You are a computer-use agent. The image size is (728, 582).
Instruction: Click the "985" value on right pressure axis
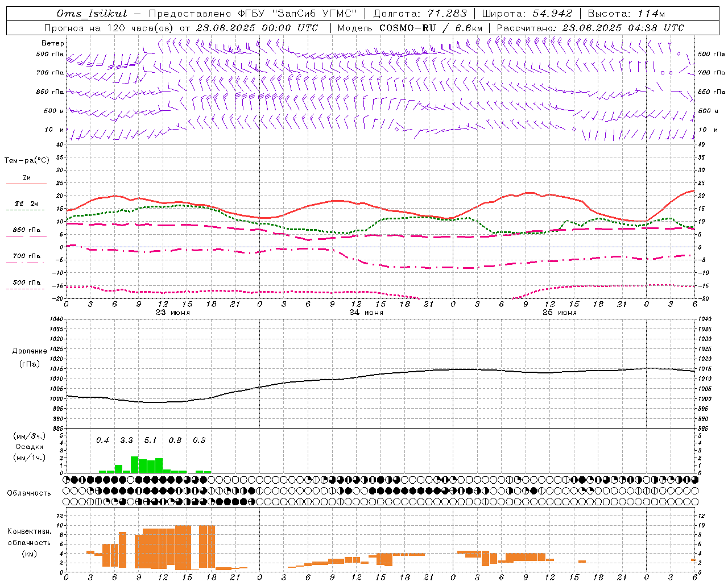tap(704, 429)
